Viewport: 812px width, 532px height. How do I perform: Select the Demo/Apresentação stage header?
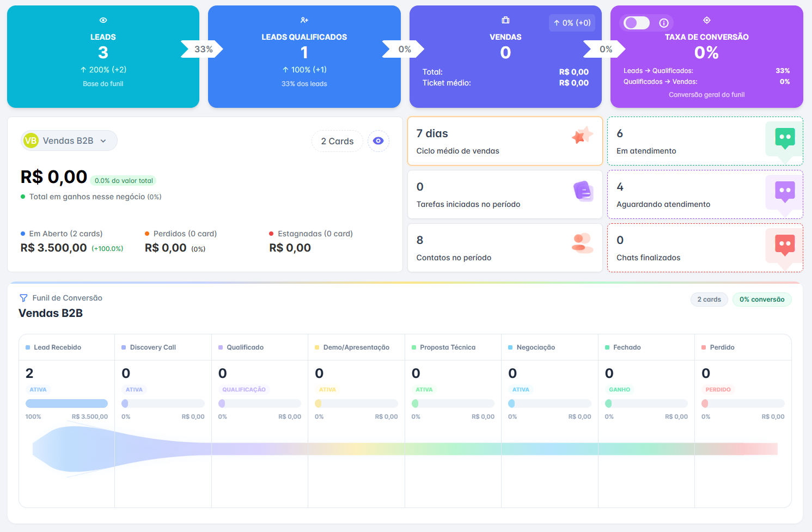pos(357,347)
